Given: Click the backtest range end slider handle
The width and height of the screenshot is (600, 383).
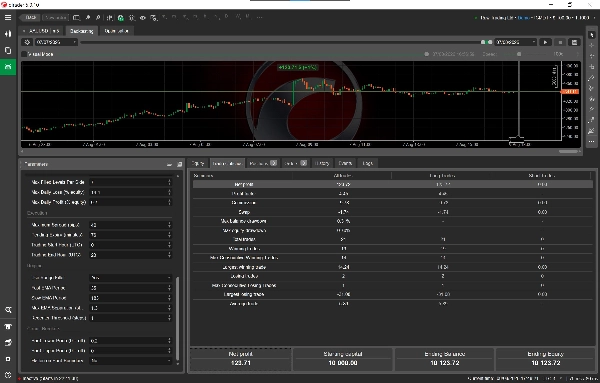Looking at the screenshot, I should (x=490, y=42).
